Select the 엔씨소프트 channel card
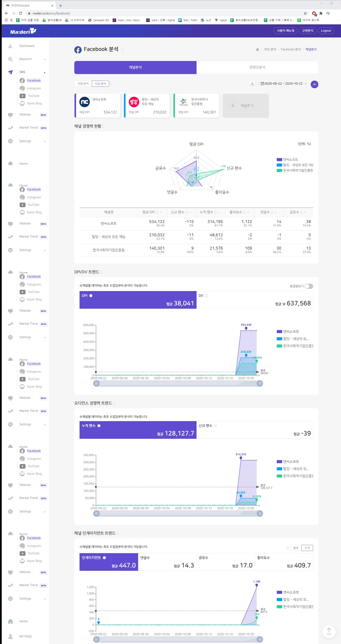 coord(97,106)
